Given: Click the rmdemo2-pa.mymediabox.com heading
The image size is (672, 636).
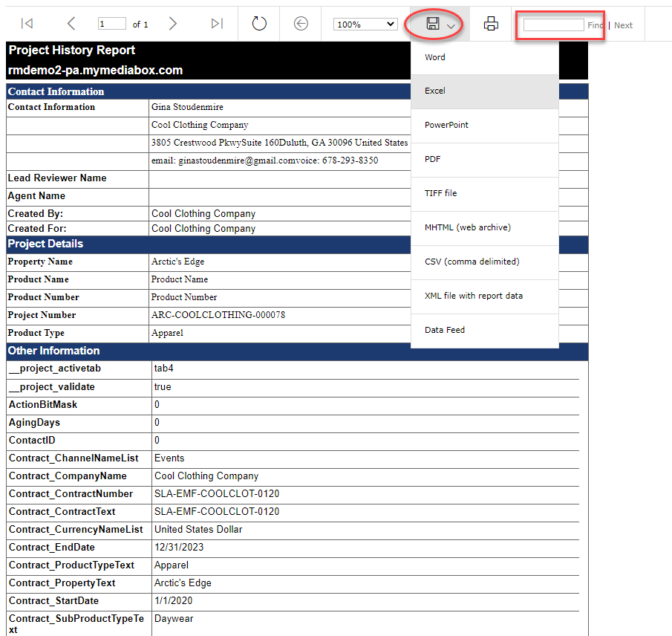Looking at the screenshot, I should coord(95,71).
